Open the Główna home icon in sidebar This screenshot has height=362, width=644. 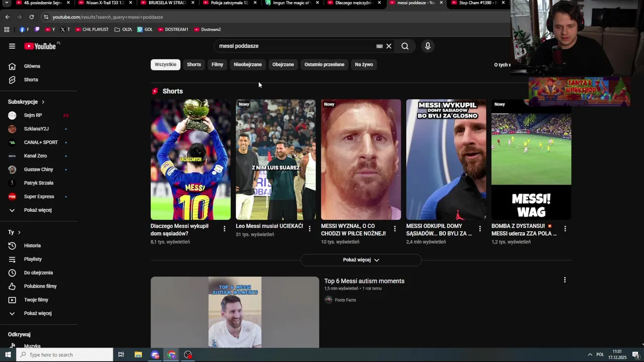coord(12,66)
